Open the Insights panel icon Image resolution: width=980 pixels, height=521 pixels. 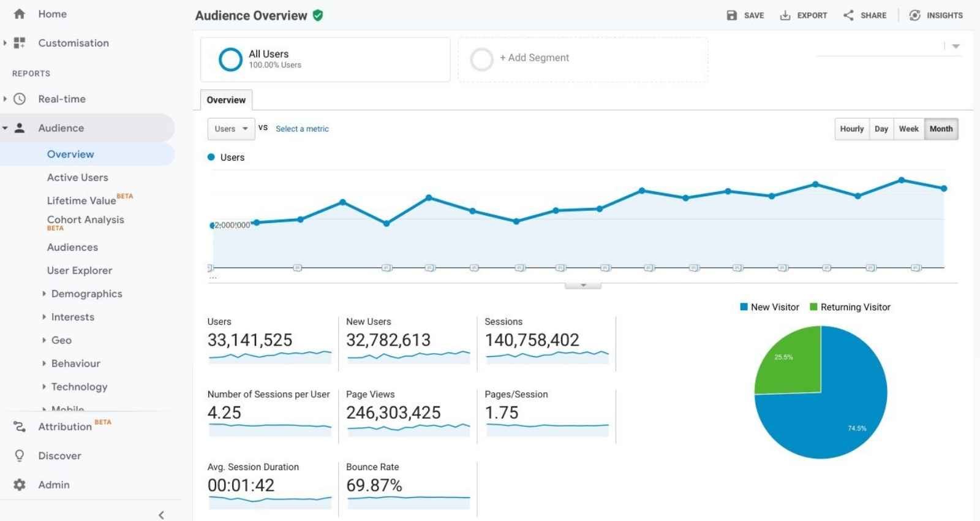[x=914, y=15]
